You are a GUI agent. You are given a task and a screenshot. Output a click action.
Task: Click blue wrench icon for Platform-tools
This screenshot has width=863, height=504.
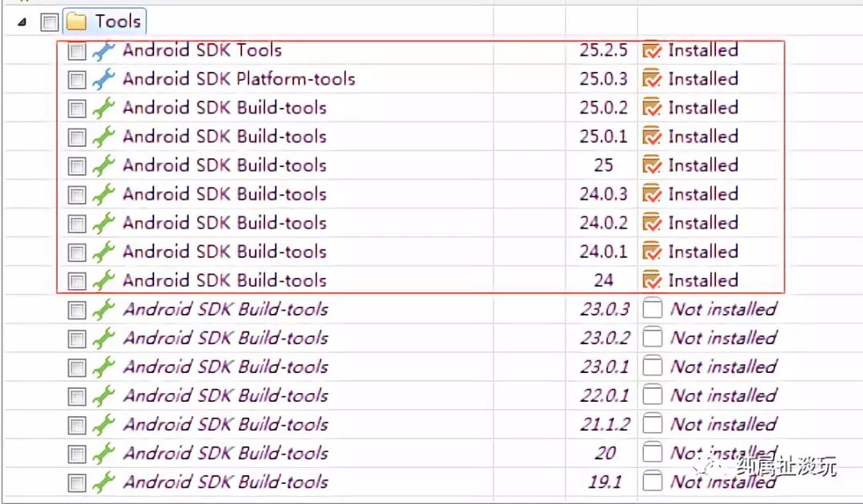103,79
